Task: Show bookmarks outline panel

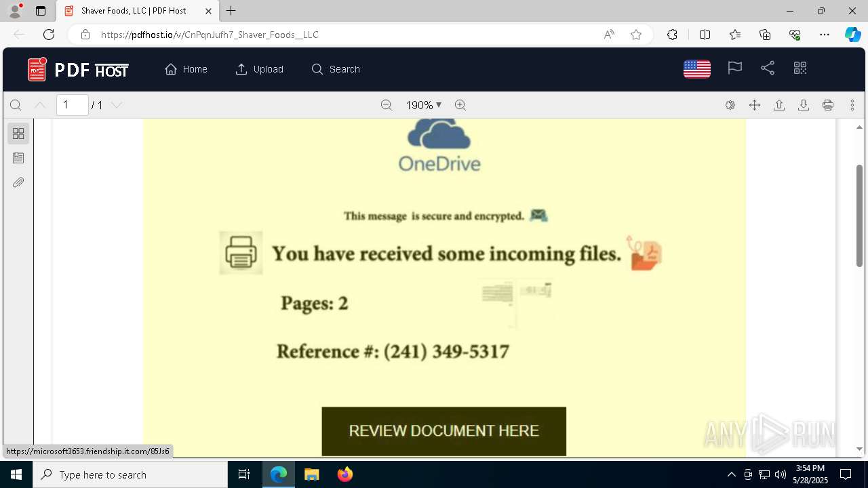Action: point(18,158)
